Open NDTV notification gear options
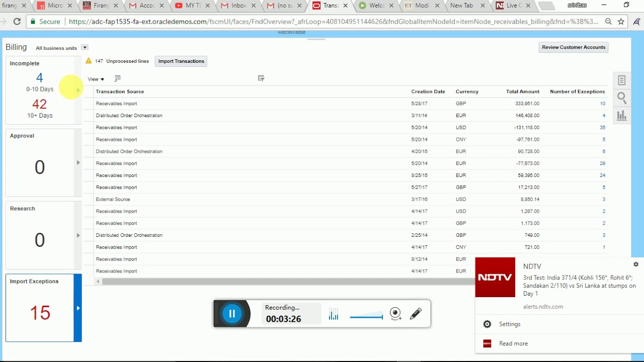Viewport: 644px width, 362px height. pos(636,264)
